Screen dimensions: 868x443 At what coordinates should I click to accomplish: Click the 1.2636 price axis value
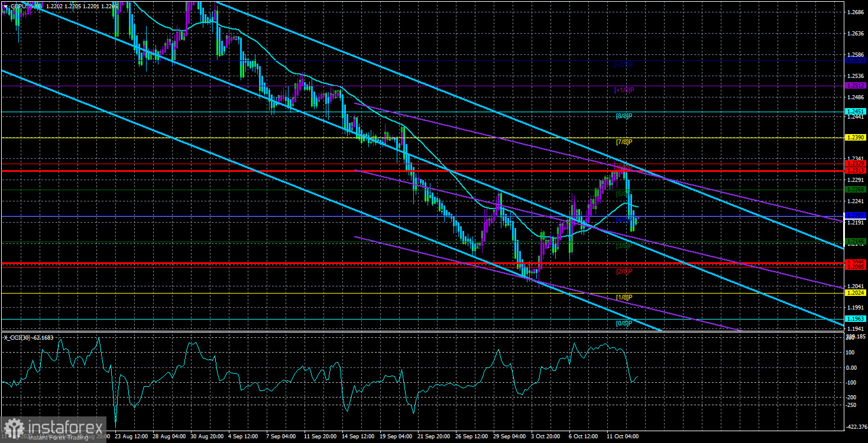click(x=856, y=34)
